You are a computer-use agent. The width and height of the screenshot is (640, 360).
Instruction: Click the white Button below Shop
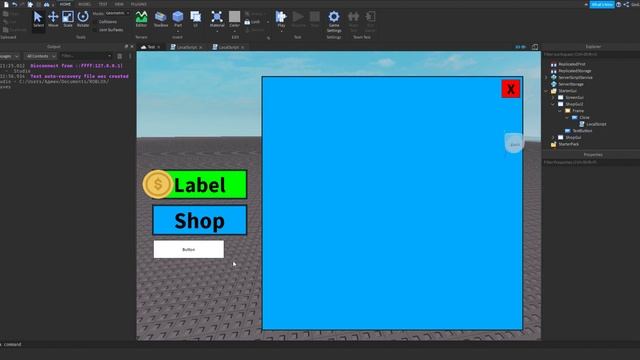point(189,249)
